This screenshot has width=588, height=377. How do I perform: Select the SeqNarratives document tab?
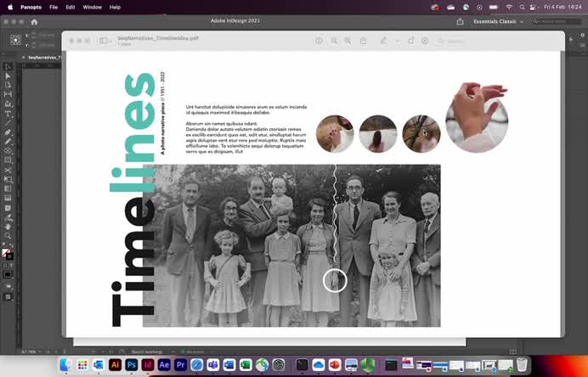42,56
